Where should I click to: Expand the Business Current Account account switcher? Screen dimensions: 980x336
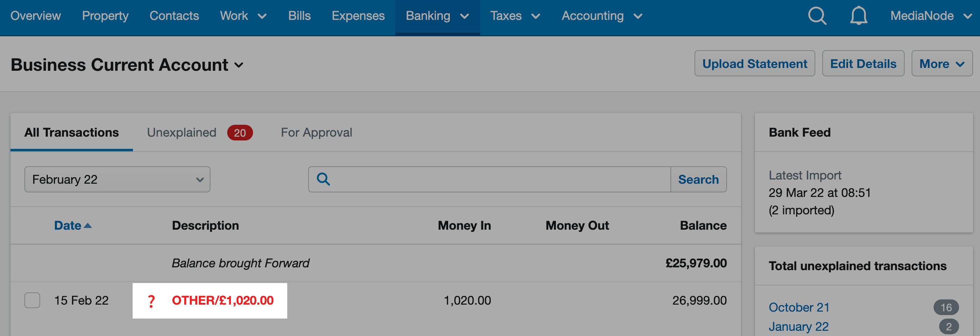[x=239, y=66]
